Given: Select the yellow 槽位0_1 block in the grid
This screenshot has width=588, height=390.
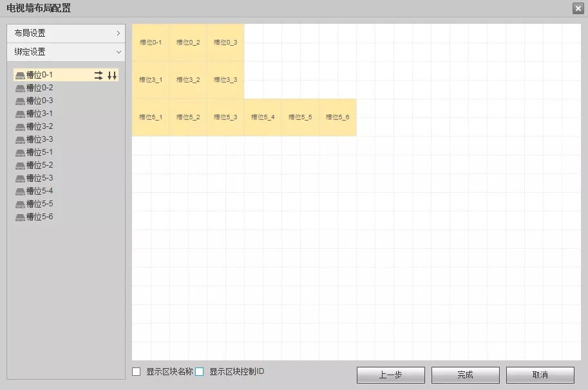Looking at the screenshot, I should click(x=151, y=43).
